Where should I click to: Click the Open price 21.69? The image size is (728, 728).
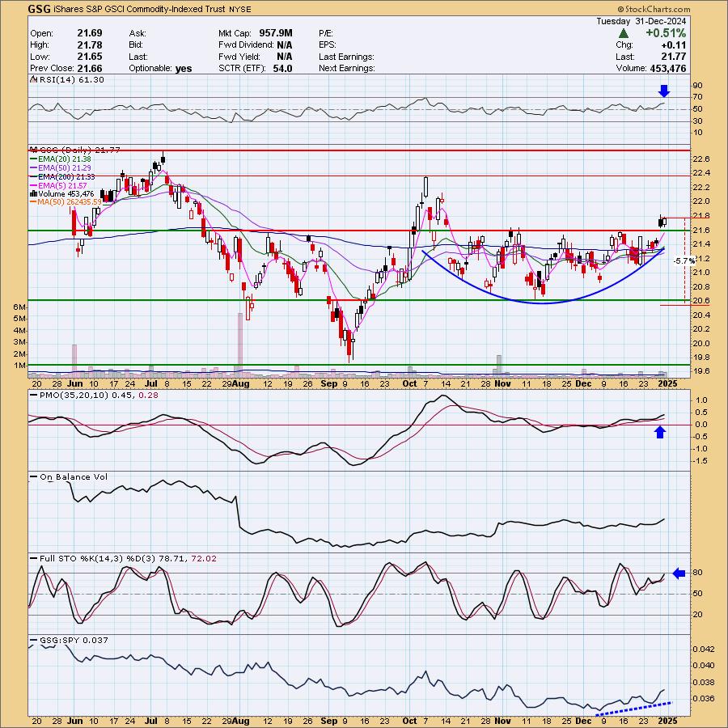click(x=90, y=33)
